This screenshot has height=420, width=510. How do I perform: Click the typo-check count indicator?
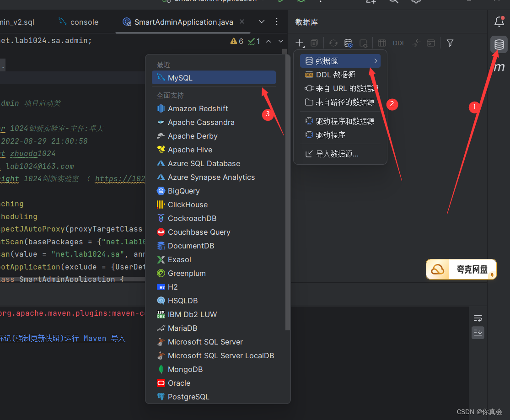254,41
